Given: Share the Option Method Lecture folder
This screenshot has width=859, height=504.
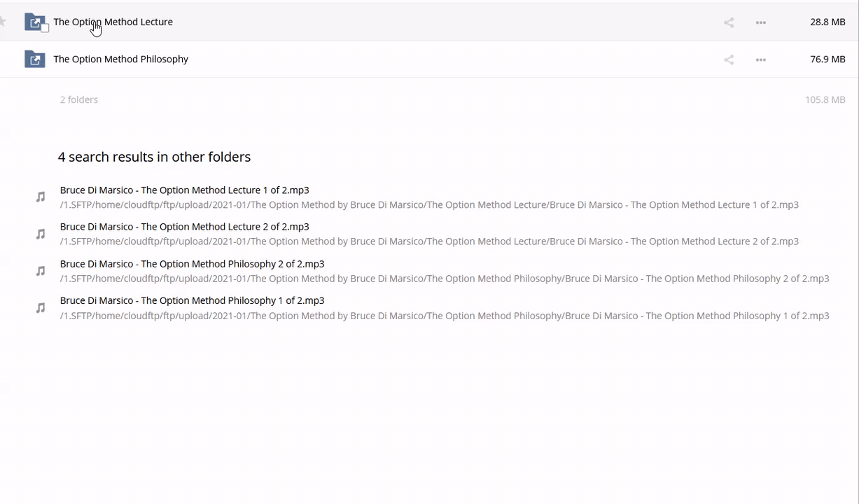Looking at the screenshot, I should pyautogui.click(x=729, y=22).
